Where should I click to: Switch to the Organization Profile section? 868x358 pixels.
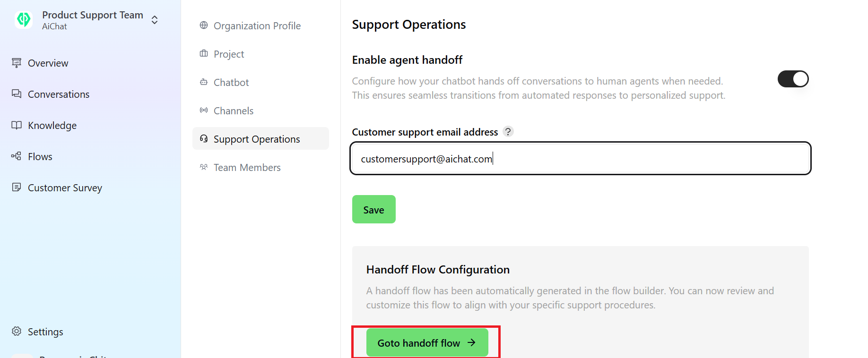(257, 26)
